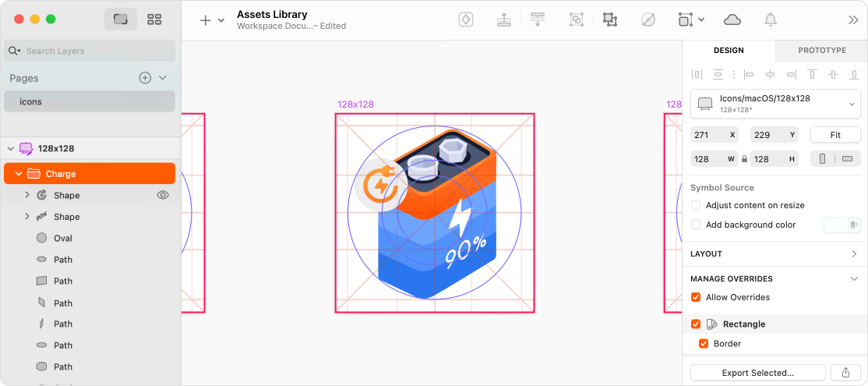The width and height of the screenshot is (868, 386).
Task: Click the Group layers toolbar icon
Action: point(577,20)
